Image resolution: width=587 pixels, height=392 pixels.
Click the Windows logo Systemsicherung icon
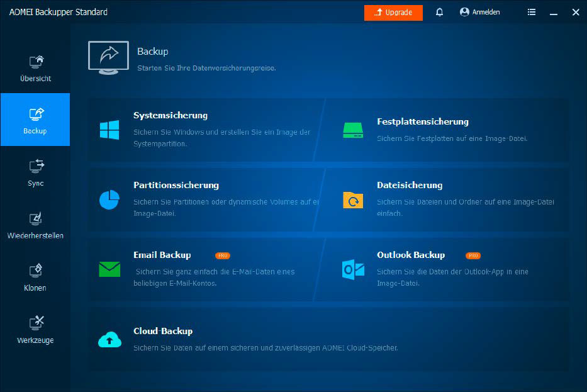coord(109,130)
